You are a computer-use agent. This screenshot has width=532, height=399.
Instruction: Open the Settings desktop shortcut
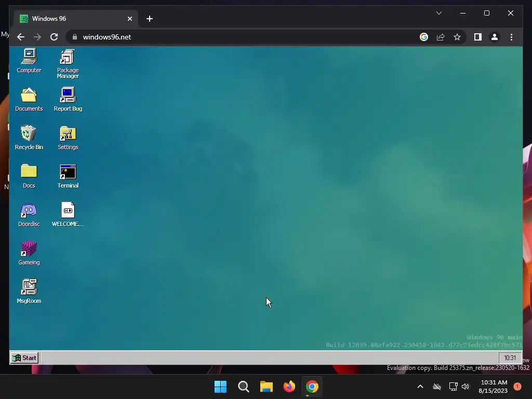tap(68, 138)
